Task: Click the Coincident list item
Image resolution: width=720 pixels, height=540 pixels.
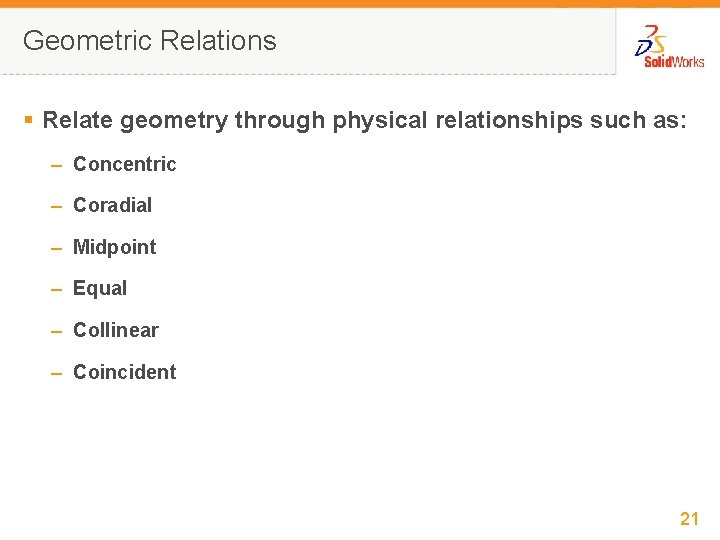Action: coord(124,372)
